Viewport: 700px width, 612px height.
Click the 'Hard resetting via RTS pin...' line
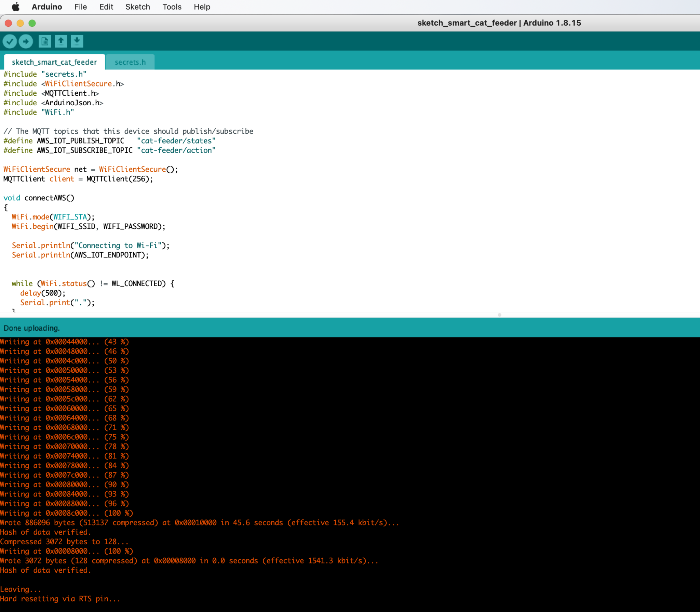(60, 599)
